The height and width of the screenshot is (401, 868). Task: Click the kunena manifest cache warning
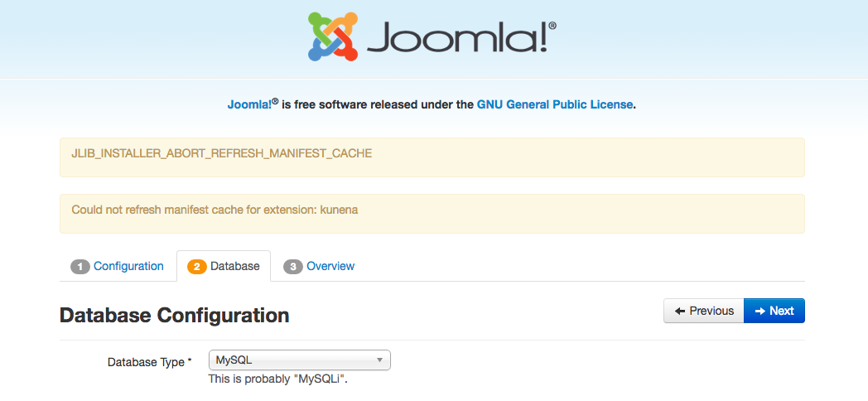[x=215, y=210]
